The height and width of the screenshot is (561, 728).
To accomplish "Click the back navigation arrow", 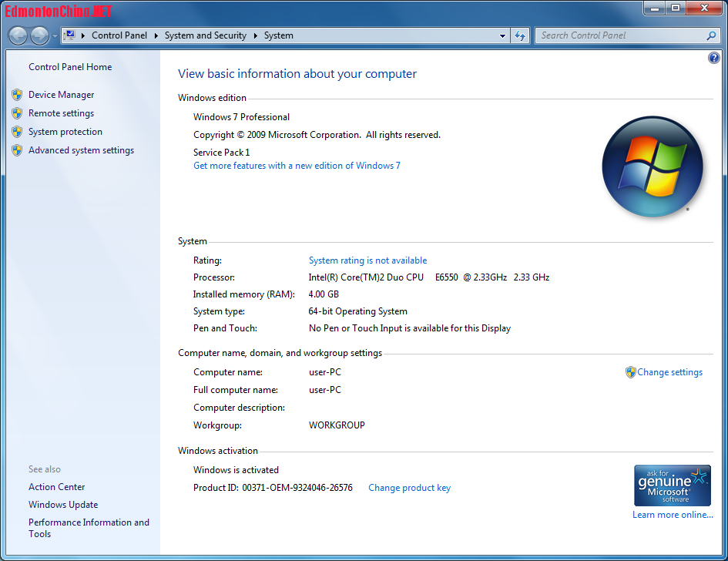I will (17, 35).
